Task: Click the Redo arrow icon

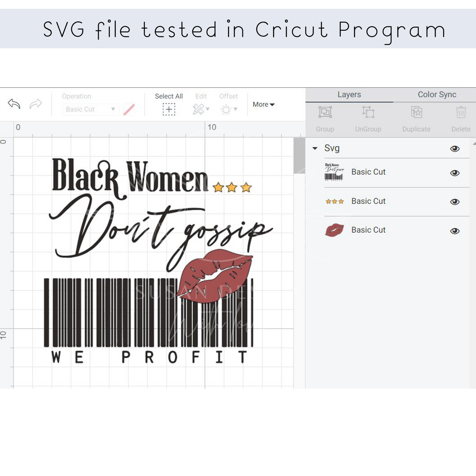Action: pyautogui.click(x=36, y=104)
